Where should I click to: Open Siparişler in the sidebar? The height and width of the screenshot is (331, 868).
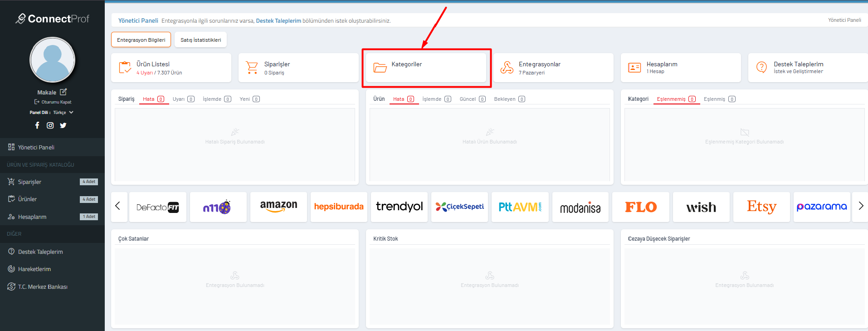pyautogui.click(x=52, y=182)
